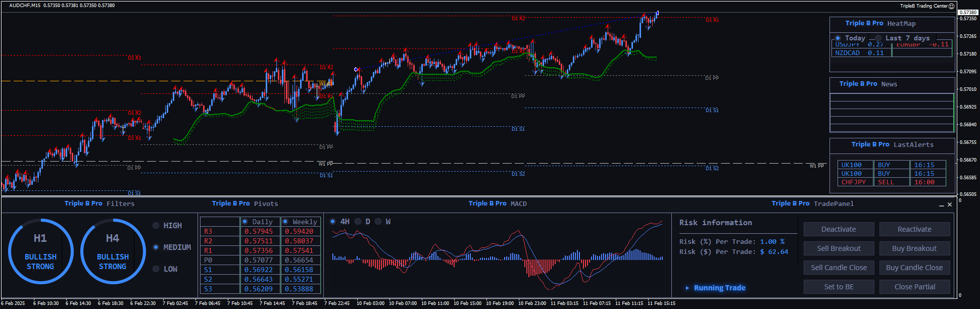Switch MACD timeframe to D

tap(358, 222)
